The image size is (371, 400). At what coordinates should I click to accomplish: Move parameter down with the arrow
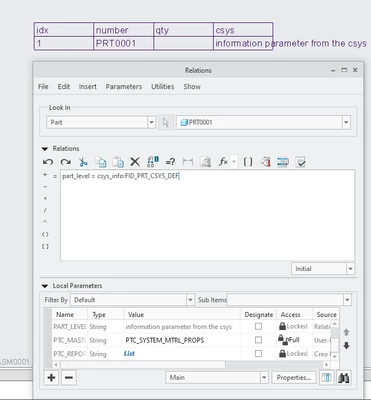[346, 346]
